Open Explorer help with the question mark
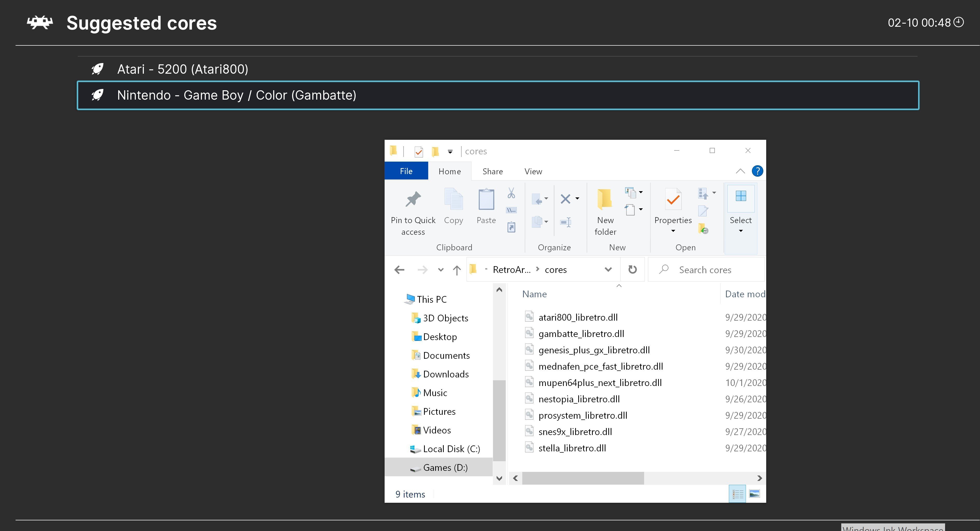Screen dimensions: 980x531 tap(757, 171)
